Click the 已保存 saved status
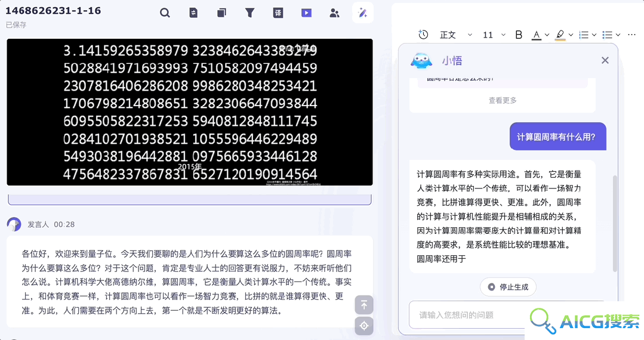 coord(16,25)
